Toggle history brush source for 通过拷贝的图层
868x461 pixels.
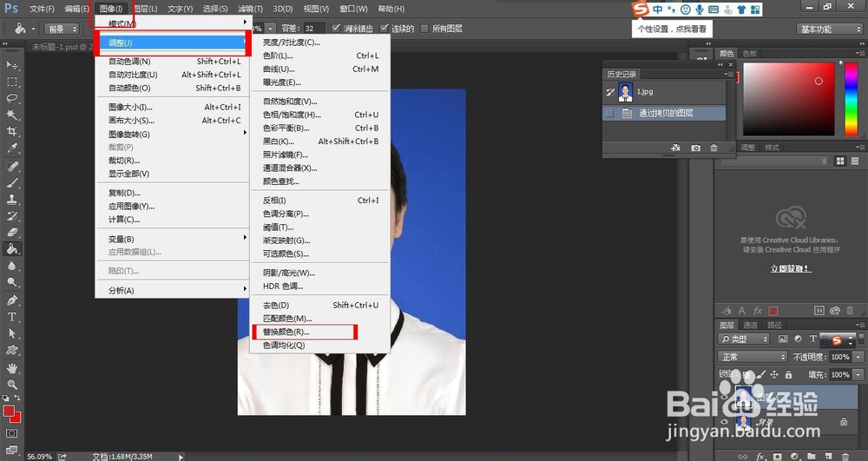coord(610,114)
